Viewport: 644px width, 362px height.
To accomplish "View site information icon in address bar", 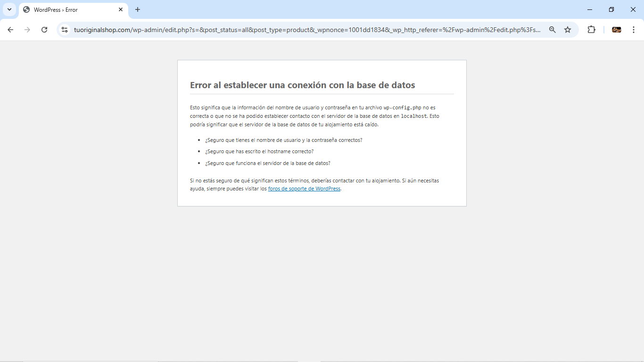I will (x=65, y=30).
